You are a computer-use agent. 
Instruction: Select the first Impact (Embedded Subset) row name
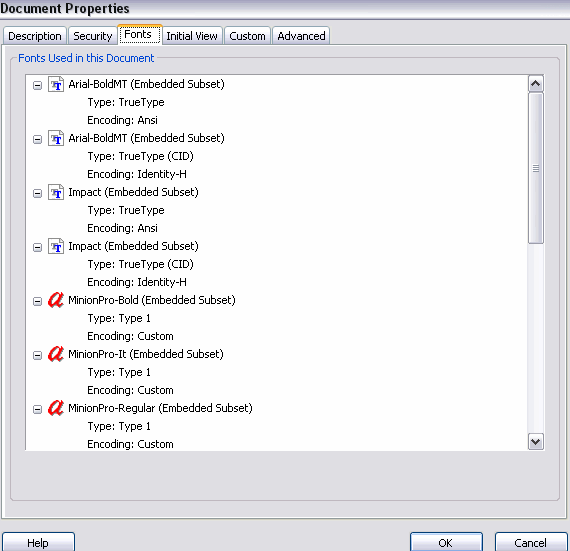coord(133,192)
